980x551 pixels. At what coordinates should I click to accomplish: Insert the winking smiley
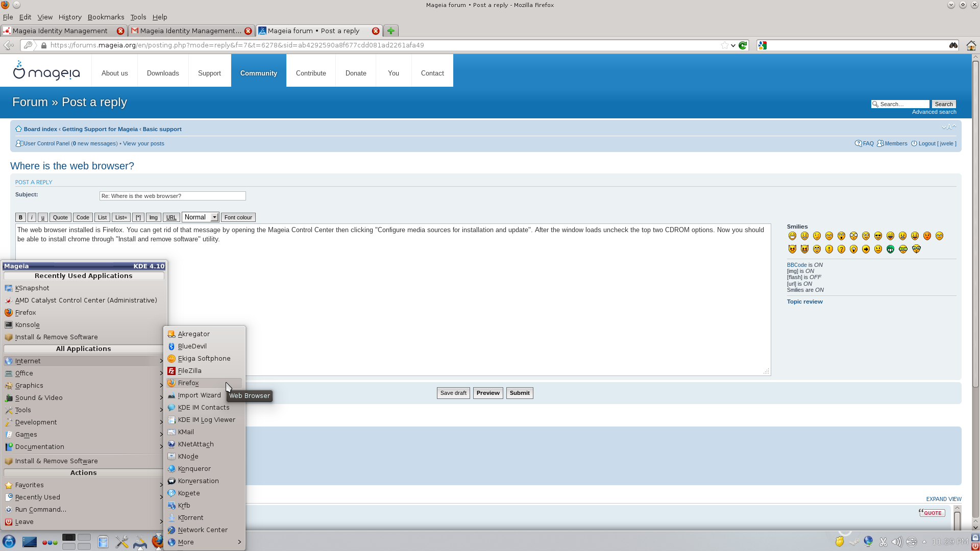click(x=817, y=236)
